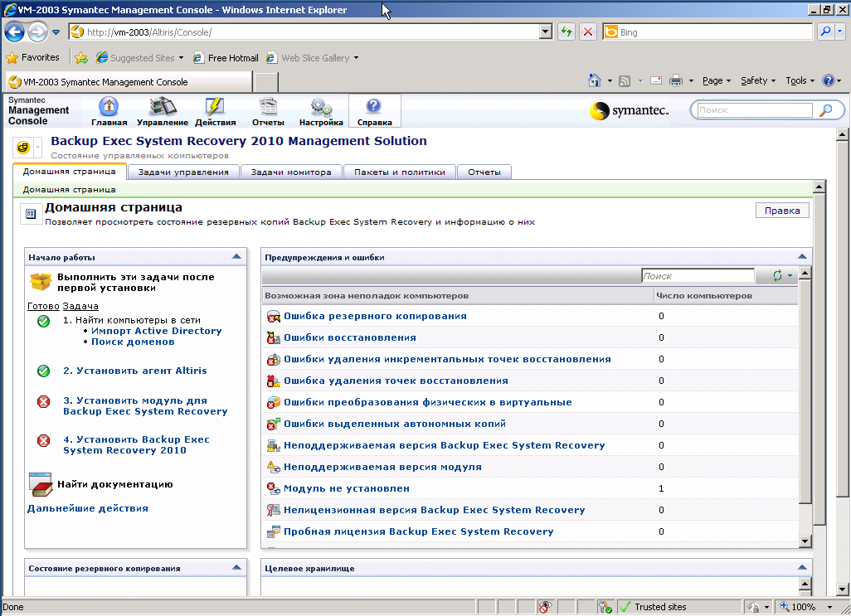Click the Symantec console search magnifier icon
Screen dimensions: 851x616
(x=825, y=110)
